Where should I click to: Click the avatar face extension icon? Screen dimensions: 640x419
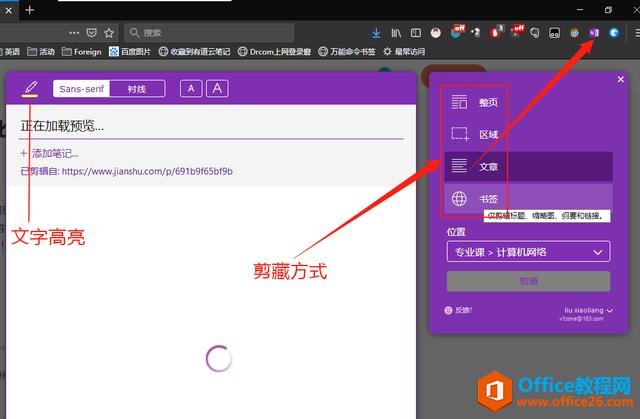436,33
